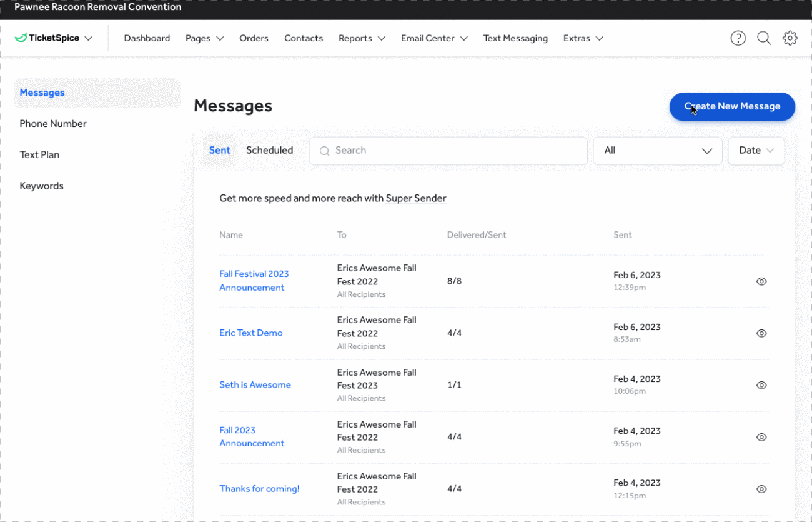Open the Date filter dropdown

[756, 151]
